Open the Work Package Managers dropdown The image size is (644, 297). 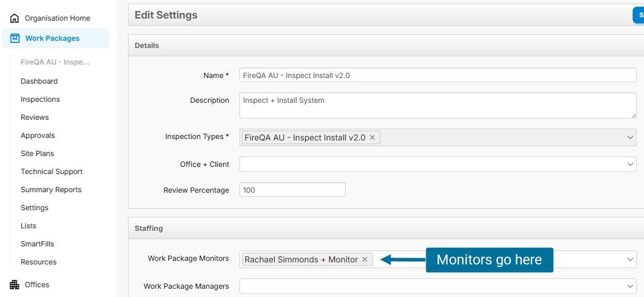pyautogui.click(x=438, y=286)
